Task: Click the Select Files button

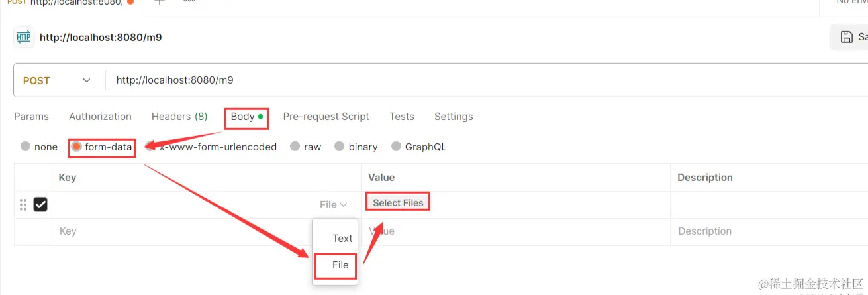Action: point(398,203)
